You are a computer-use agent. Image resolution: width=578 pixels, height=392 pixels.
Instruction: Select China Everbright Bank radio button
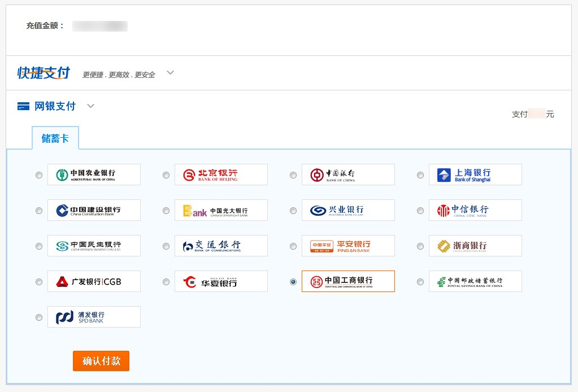click(x=166, y=211)
